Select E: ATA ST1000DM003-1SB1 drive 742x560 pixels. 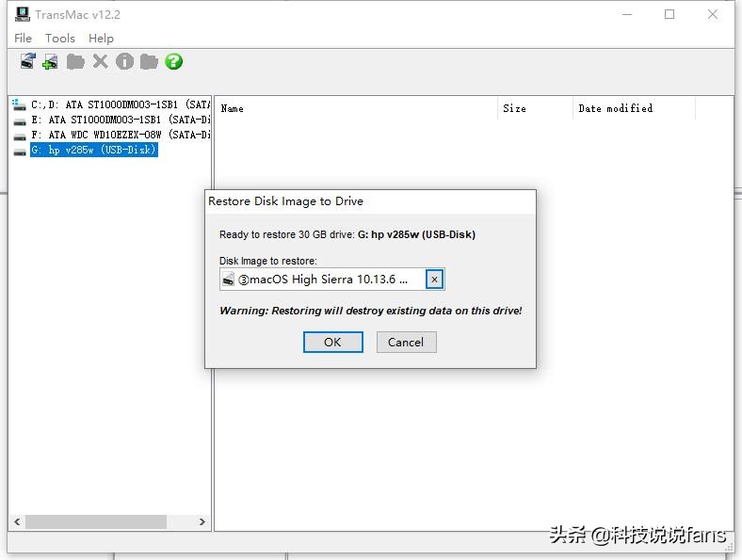[x=121, y=120]
